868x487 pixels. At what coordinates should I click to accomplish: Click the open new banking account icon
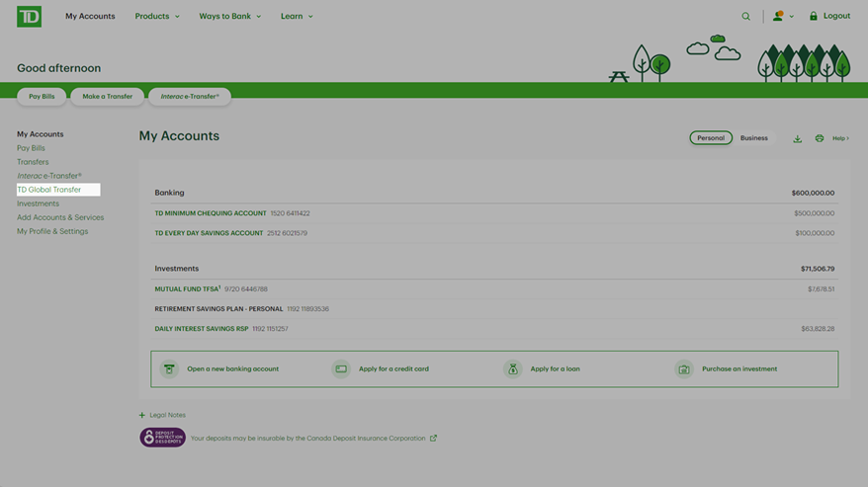pyautogui.click(x=169, y=369)
